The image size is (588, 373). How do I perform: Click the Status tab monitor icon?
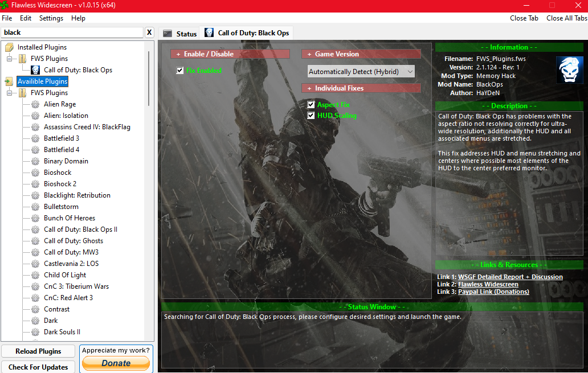point(168,34)
